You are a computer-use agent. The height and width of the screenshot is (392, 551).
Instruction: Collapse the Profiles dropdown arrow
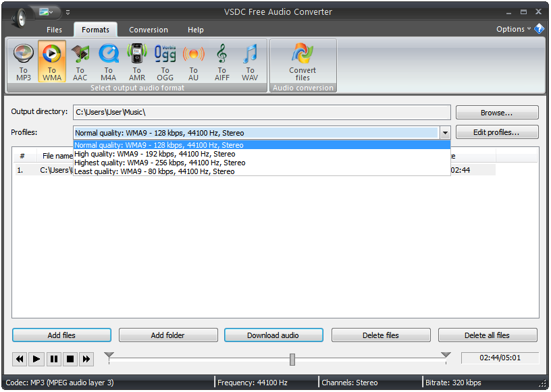tap(445, 133)
